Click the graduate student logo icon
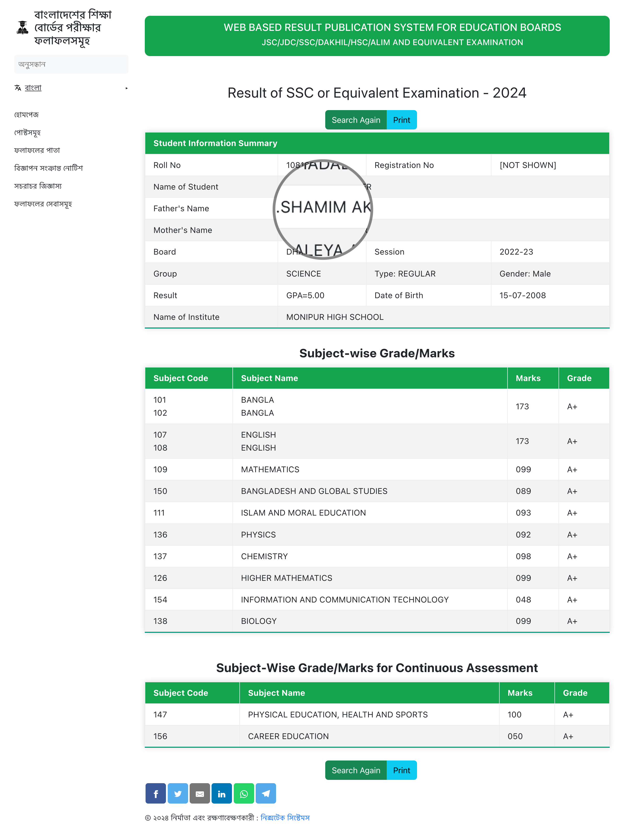This screenshot has height=840, width=624. click(23, 28)
